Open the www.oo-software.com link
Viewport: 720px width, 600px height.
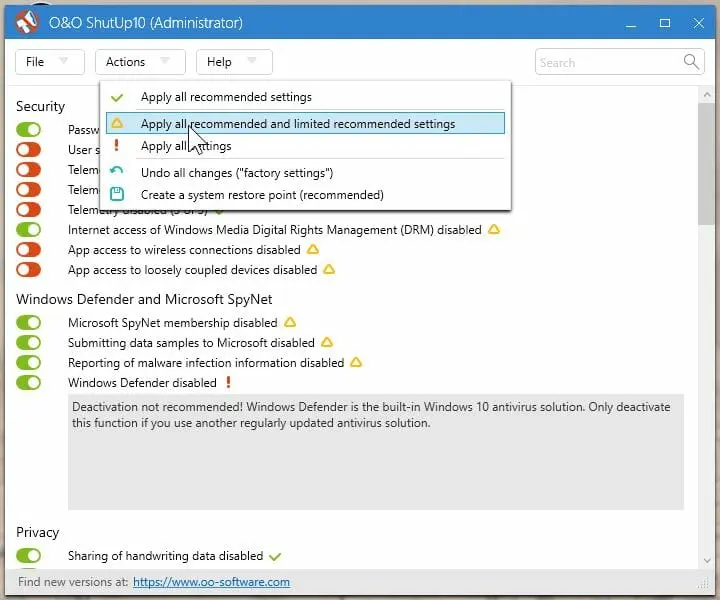point(211,582)
